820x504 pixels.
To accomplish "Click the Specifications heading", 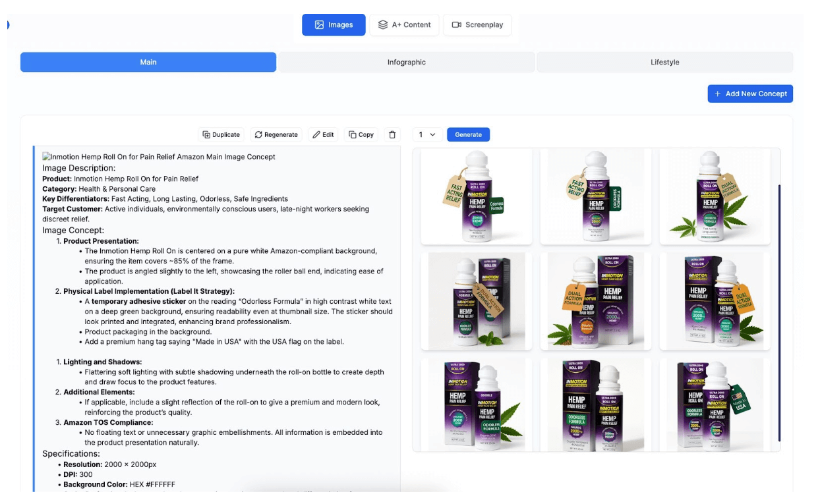I will point(71,453).
